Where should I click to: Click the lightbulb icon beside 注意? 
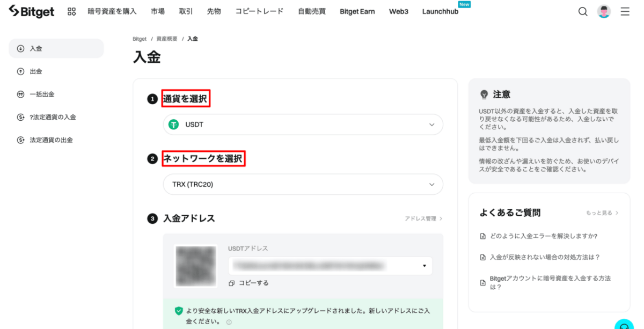484,94
